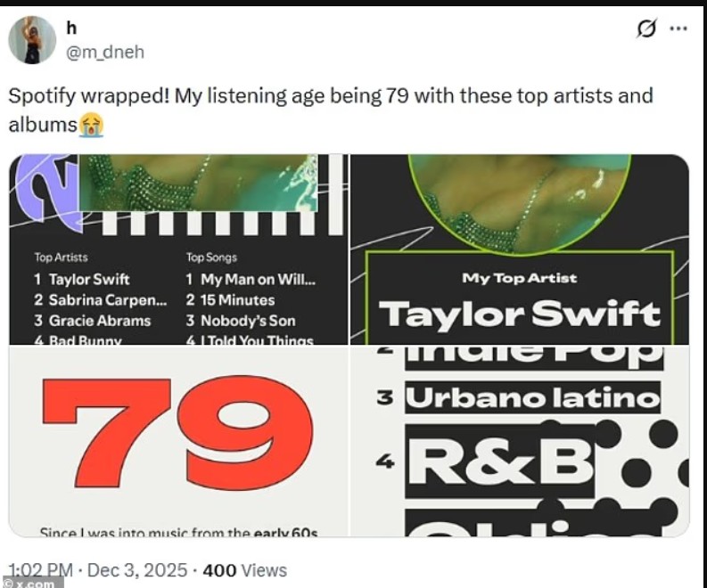Open the Top Artists and Top Songs image

point(178,249)
